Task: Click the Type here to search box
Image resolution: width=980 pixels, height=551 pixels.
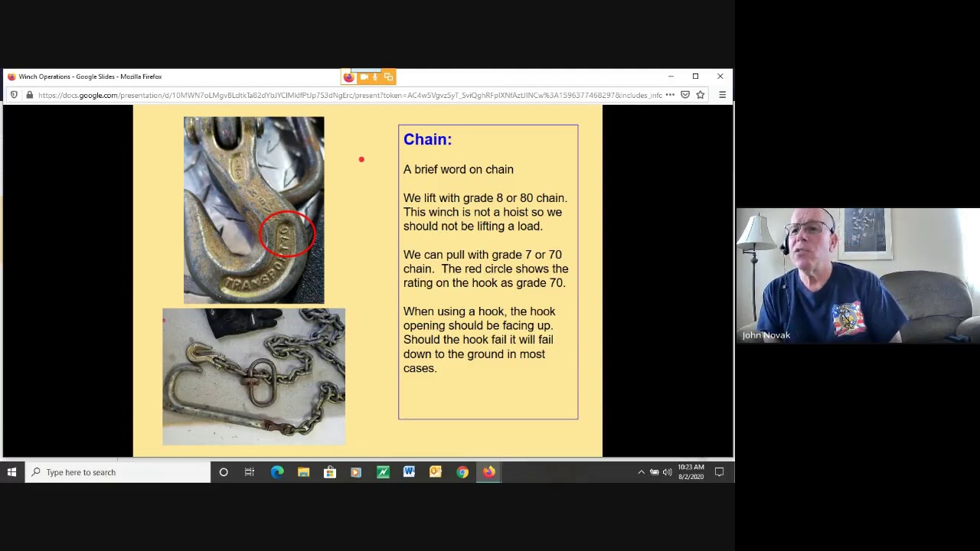Action: coord(117,472)
